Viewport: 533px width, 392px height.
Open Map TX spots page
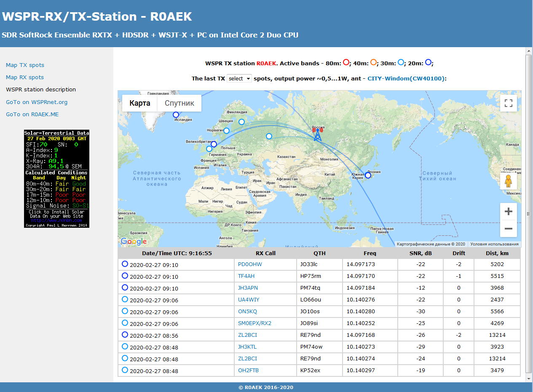(25, 65)
